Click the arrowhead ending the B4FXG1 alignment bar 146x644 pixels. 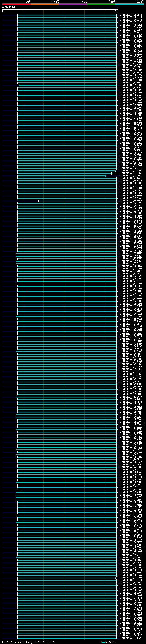point(112,173)
